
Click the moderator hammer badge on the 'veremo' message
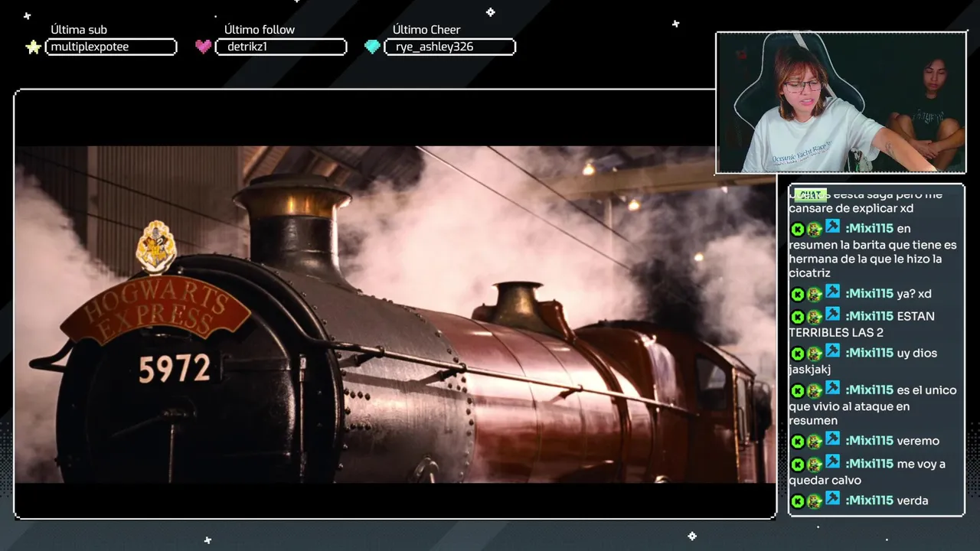coord(832,439)
